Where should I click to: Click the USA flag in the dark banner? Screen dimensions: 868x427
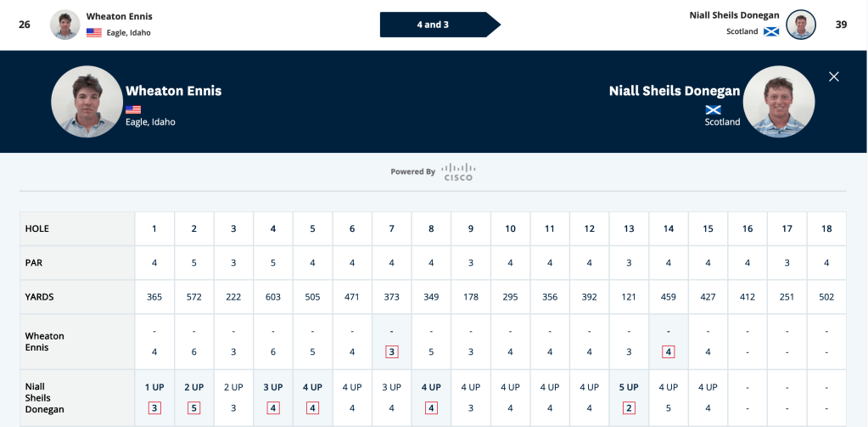click(x=133, y=110)
